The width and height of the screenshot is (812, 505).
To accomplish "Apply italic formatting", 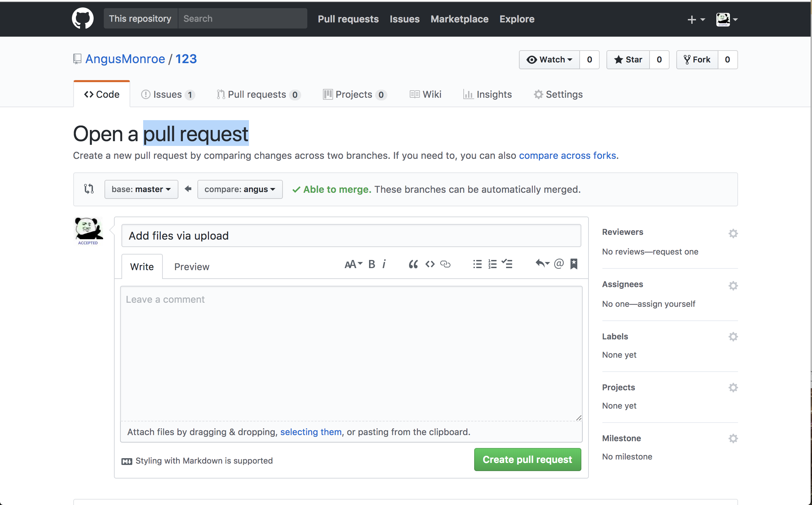I will [384, 264].
